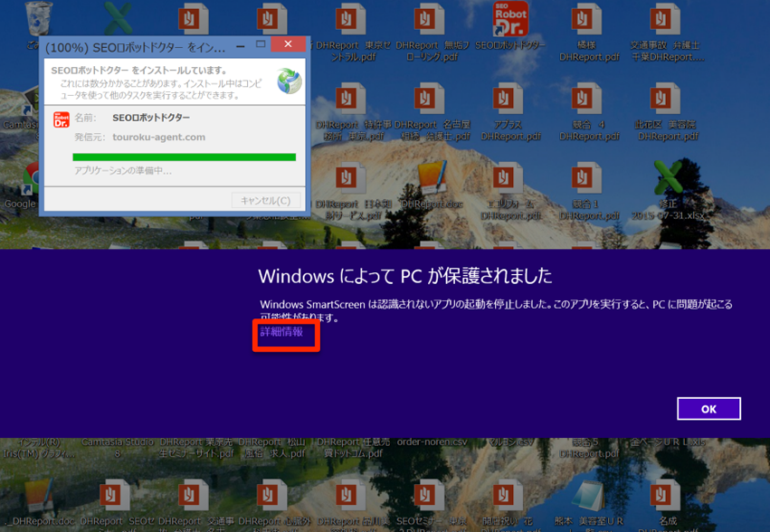Click the 詳細情報 link in SmartScreen warning

click(281, 332)
